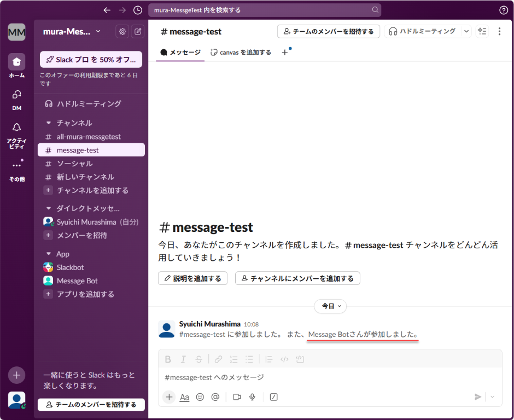Open the all-mura-messgetest channel
Viewport: 514px width, 420px height.
pyautogui.click(x=91, y=137)
